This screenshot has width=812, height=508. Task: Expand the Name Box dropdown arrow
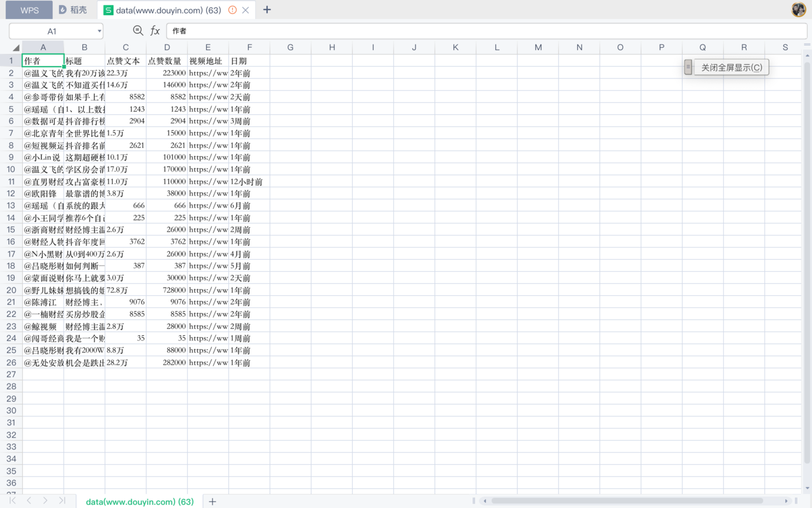100,31
